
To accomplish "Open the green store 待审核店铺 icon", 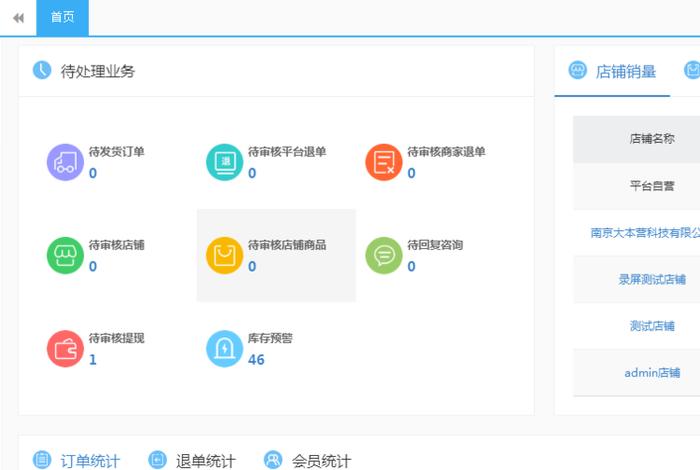I will coord(65,255).
